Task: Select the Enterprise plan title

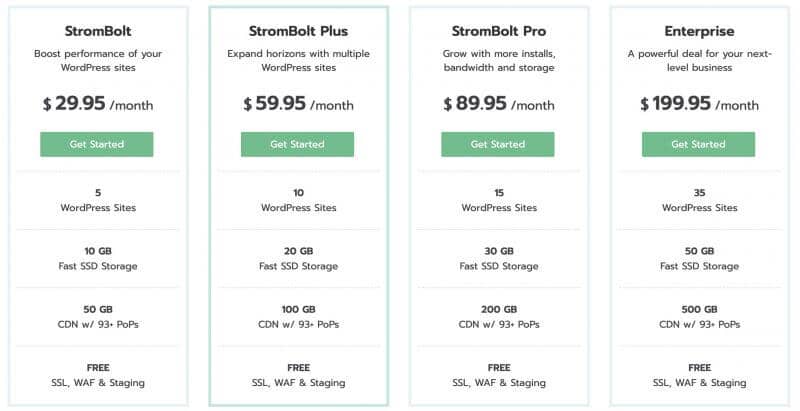Action: point(699,31)
